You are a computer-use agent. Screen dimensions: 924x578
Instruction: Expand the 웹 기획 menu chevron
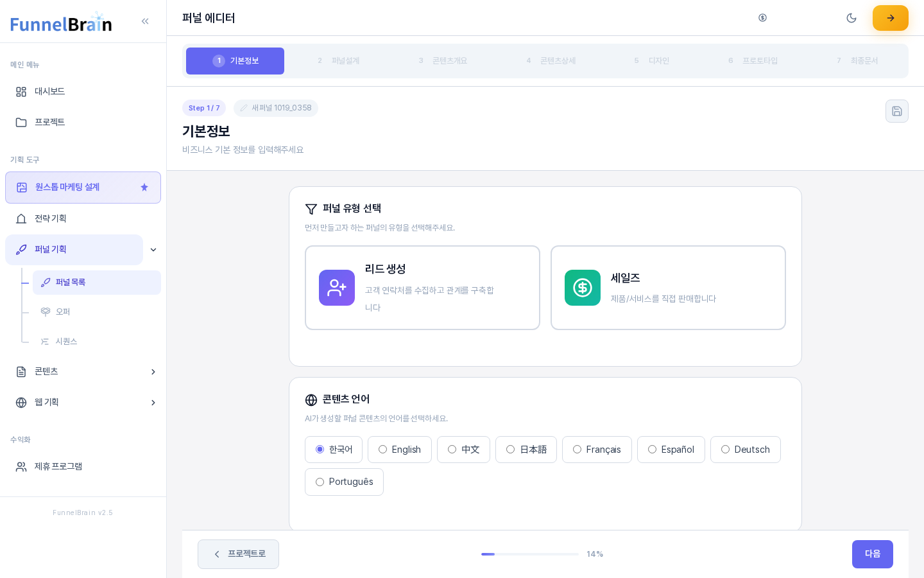tap(153, 403)
